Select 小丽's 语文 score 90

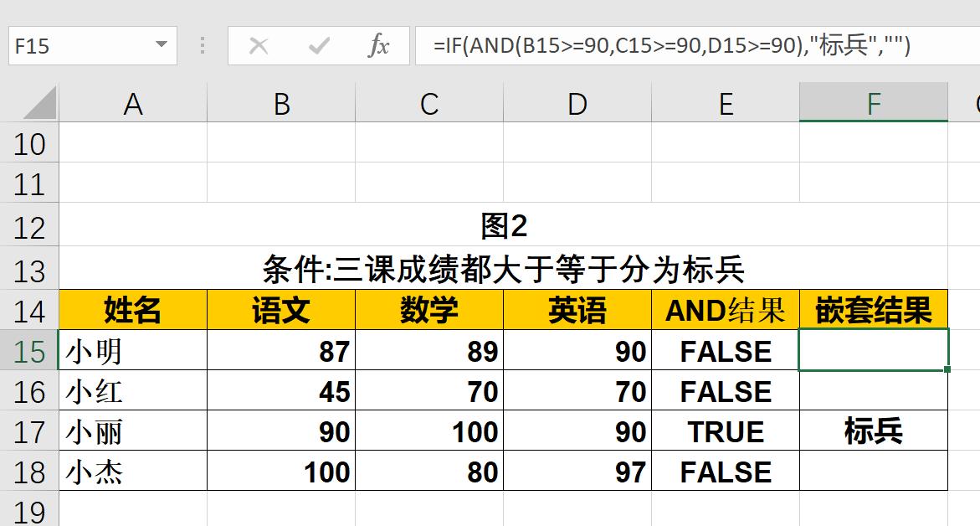pyautogui.click(x=281, y=431)
